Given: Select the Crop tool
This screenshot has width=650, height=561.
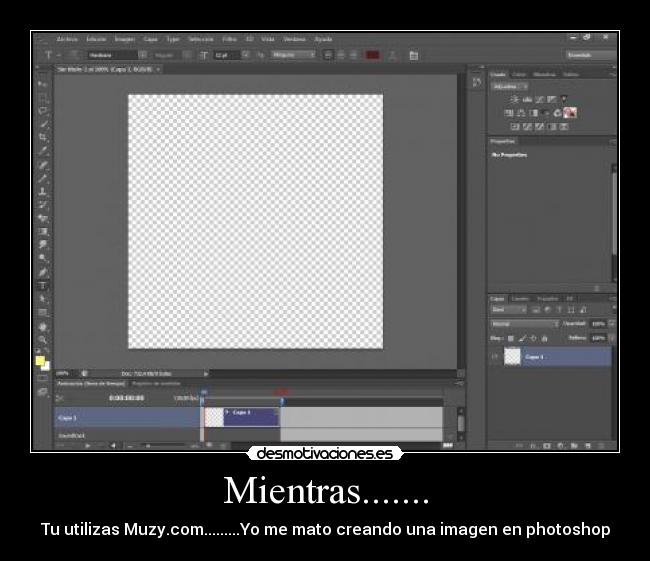Looking at the screenshot, I should pos(43,137).
